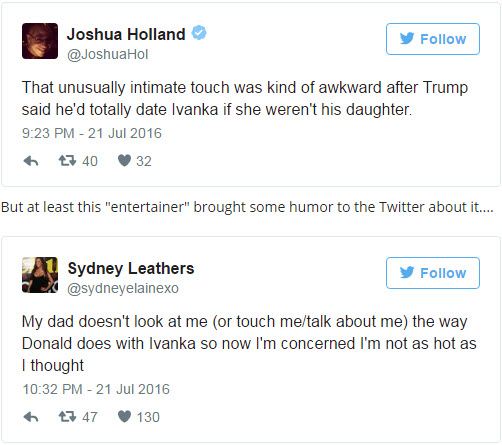The width and height of the screenshot is (502, 445).
Task: Click Joshua Holland's tweet text
Action: [245, 98]
